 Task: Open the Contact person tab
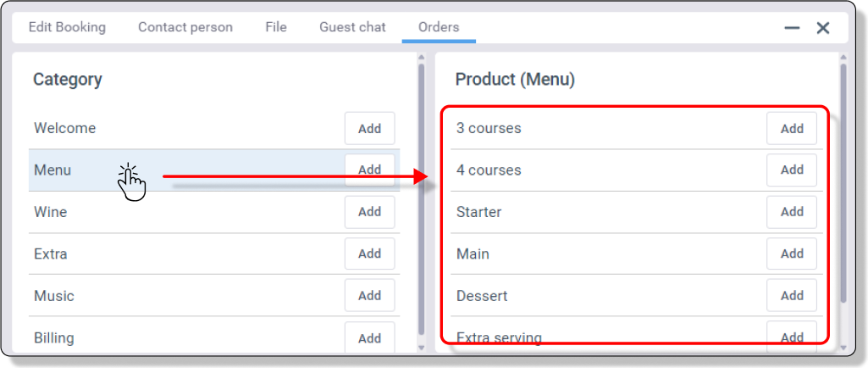pos(185,27)
